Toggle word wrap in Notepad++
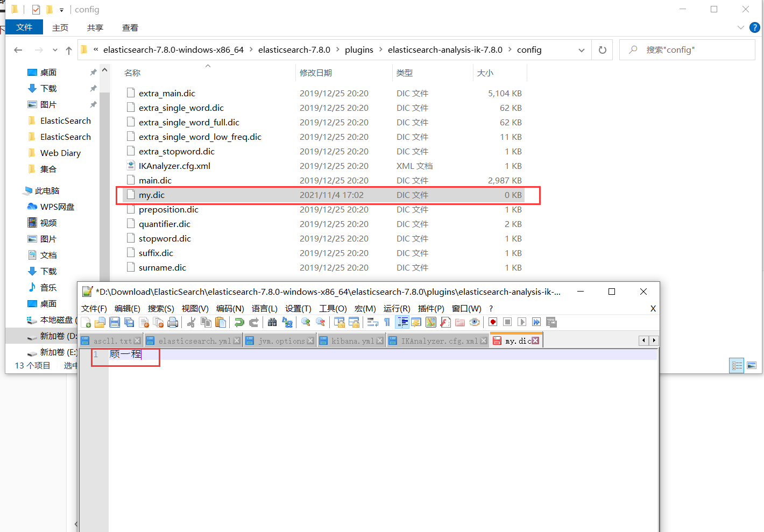 372,322
